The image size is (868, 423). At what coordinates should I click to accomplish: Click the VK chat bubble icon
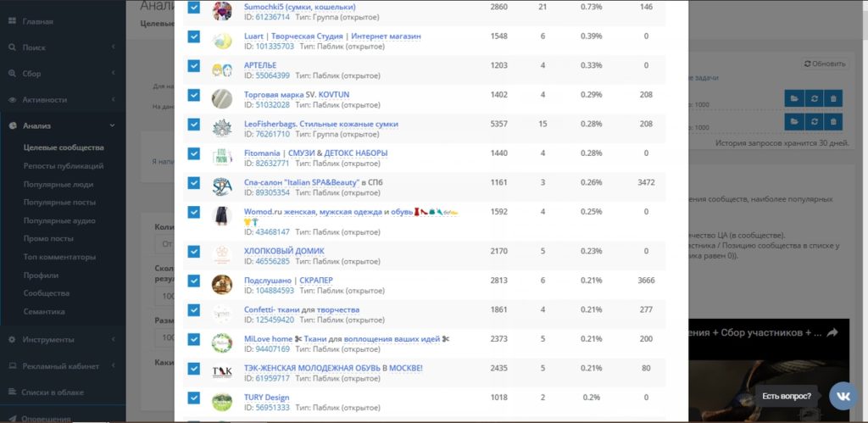843,396
